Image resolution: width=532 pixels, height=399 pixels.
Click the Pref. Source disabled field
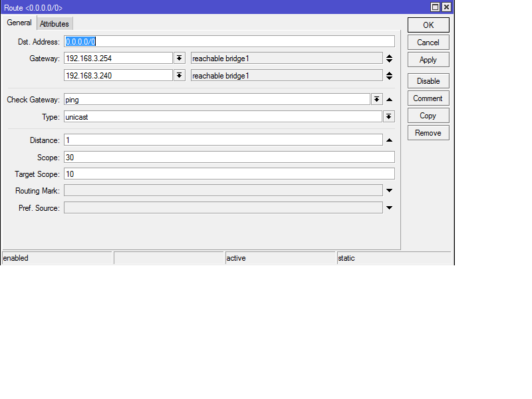pyautogui.click(x=223, y=207)
